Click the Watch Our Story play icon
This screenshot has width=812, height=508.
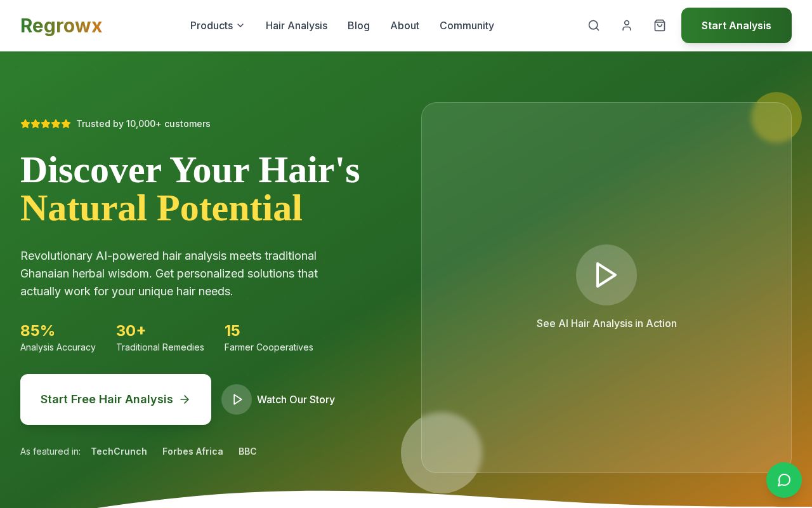pyautogui.click(x=237, y=399)
